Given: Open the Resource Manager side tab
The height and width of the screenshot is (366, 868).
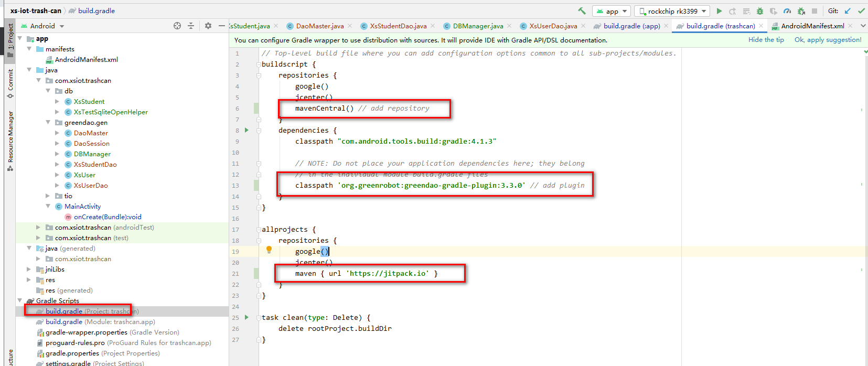Looking at the screenshot, I should [x=10, y=141].
